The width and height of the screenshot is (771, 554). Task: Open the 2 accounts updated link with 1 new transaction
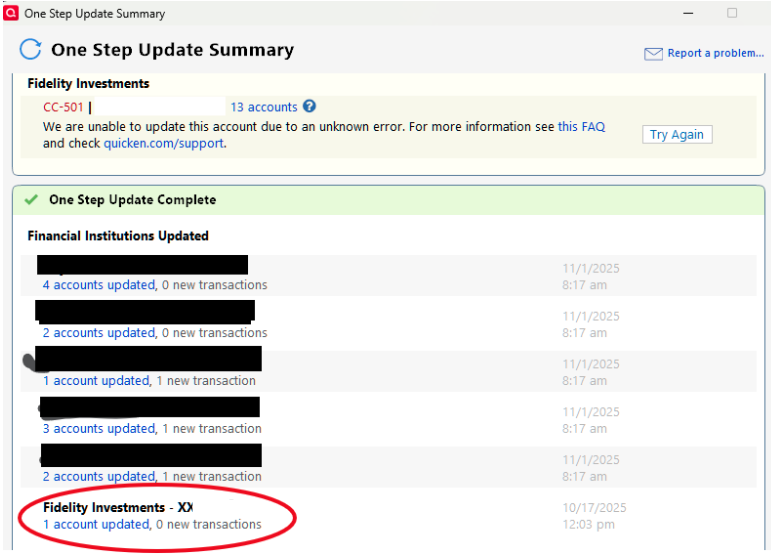click(x=99, y=476)
